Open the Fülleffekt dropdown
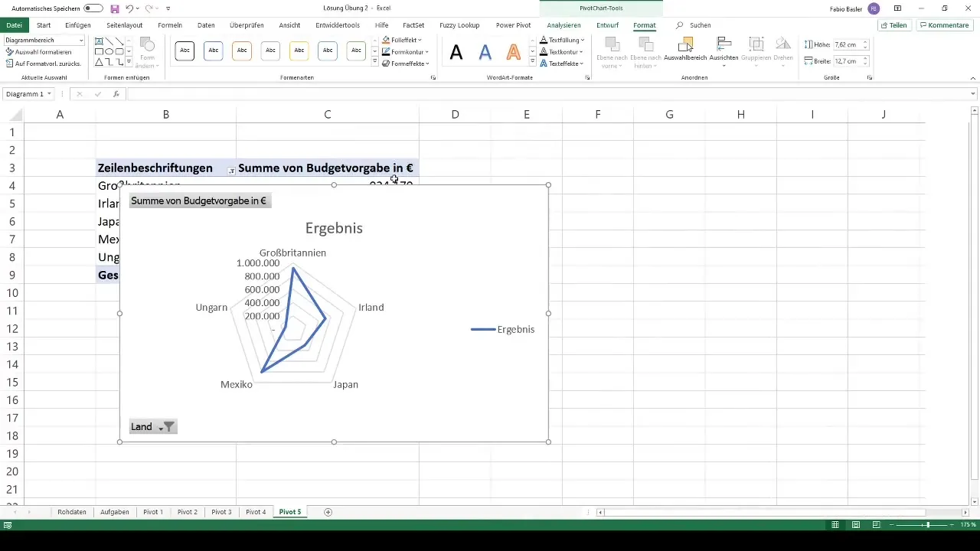980x551 pixels. pos(402,40)
